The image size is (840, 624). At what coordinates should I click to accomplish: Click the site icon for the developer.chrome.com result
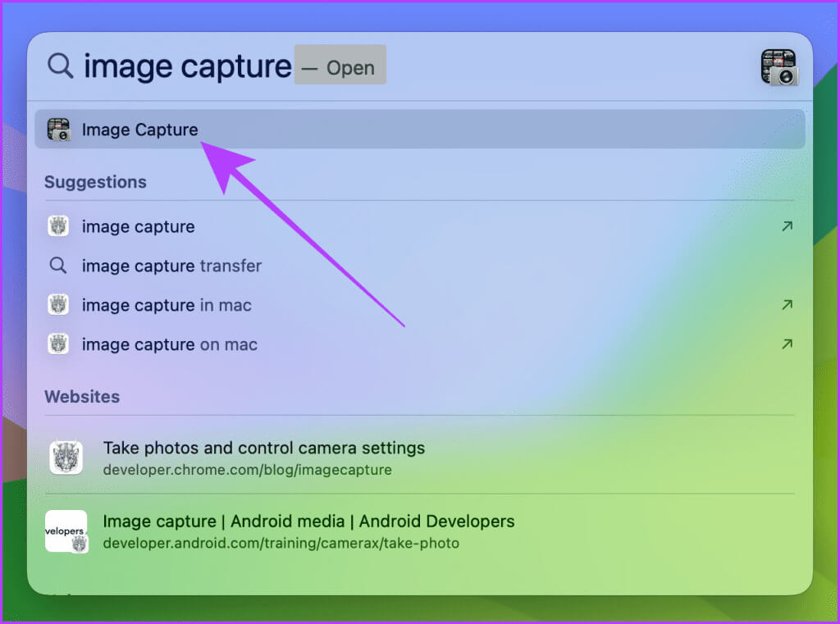coord(66,458)
